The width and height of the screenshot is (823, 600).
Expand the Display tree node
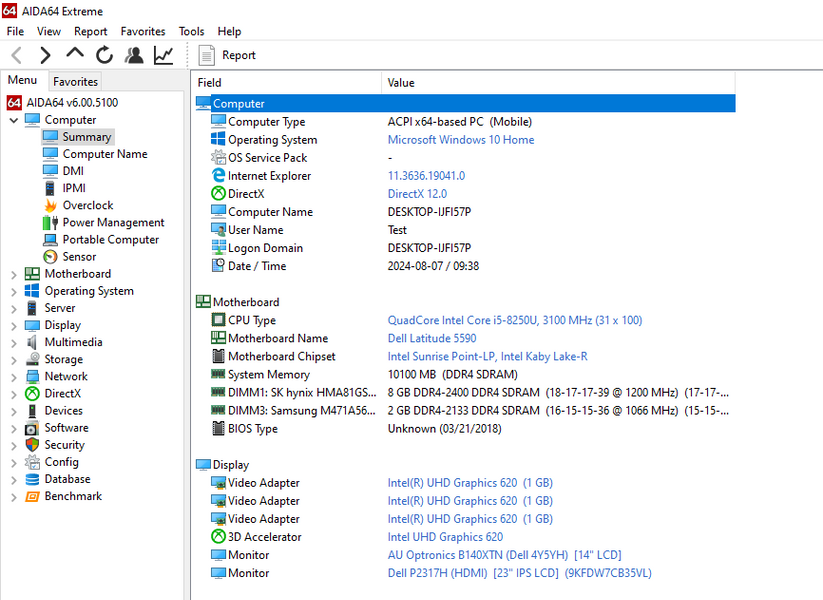pos(14,325)
